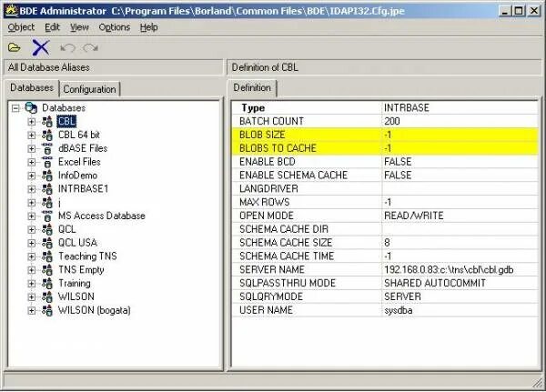546x392 pixels.
Task: Click the QCL USA alias icon
Action: click(x=47, y=243)
